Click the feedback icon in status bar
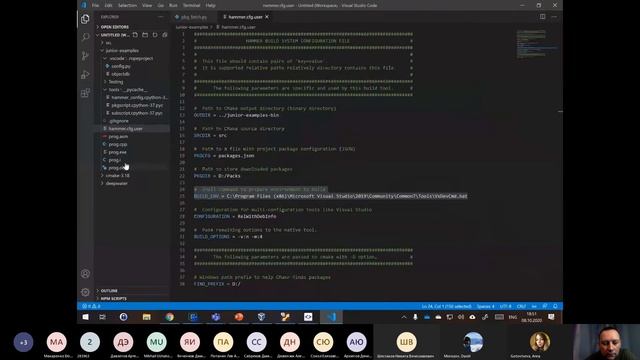The width and height of the screenshot is (640, 360). coord(545,306)
